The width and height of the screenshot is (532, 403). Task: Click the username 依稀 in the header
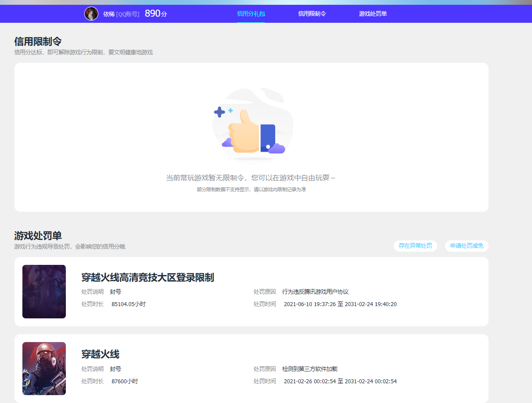click(109, 14)
